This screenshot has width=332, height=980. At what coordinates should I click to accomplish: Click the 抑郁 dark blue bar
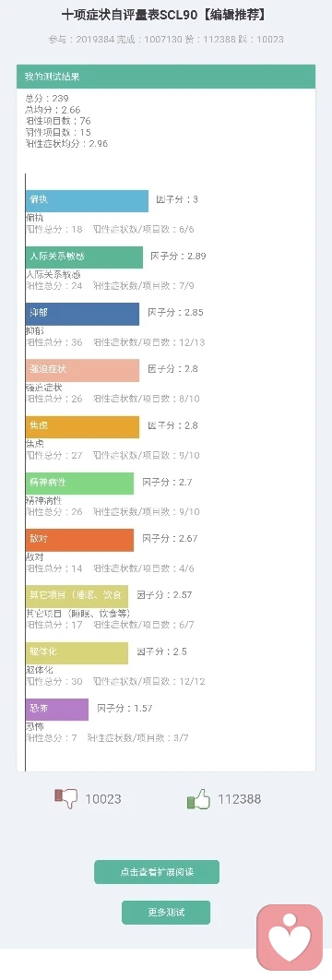click(82, 314)
